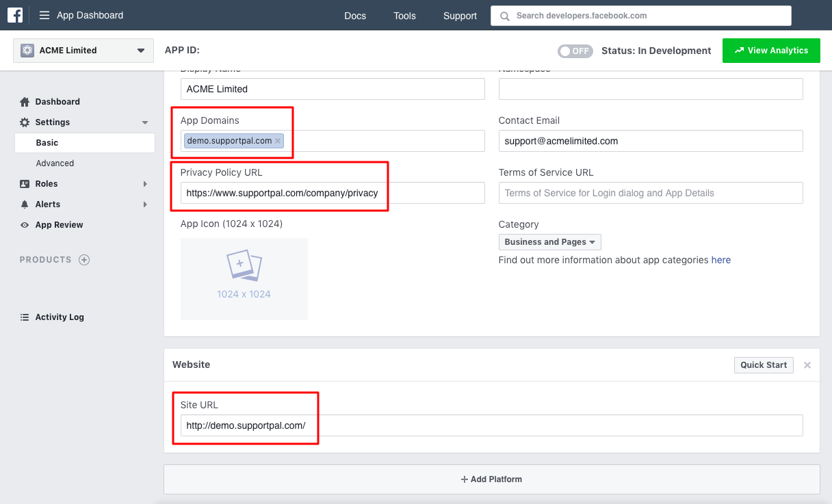This screenshot has height=504, width=832.
Task: Click the ACME Limited app gear icon
Action: click(27, 50)
